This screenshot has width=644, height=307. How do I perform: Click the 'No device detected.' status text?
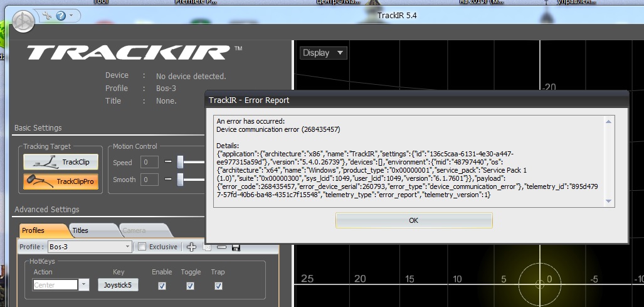(191, 77)
